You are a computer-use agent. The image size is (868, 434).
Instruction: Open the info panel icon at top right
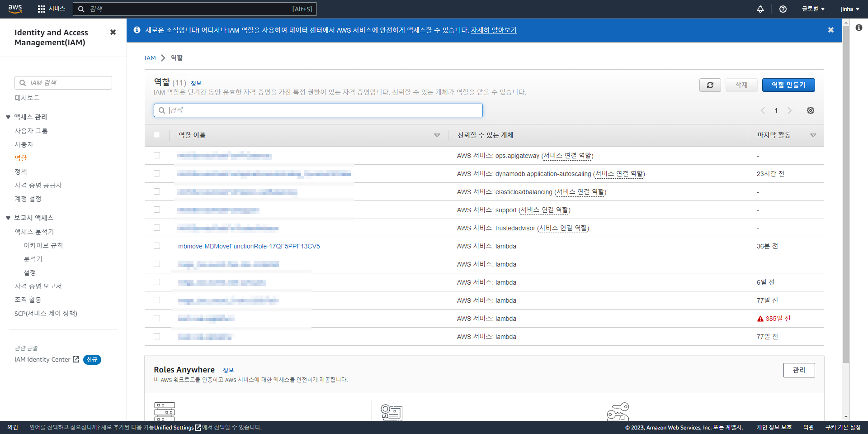coord(859,28)
